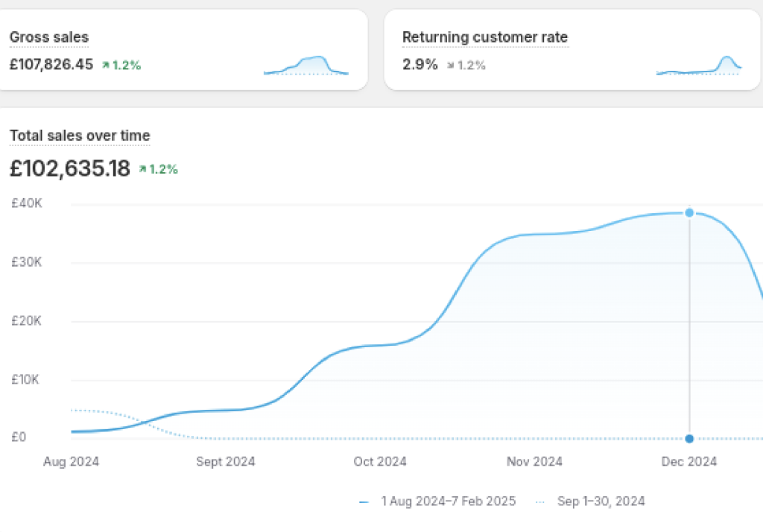Screen dimensions: 763x532
Task: Select the highlighted peak data point on chart
Action: pos(689,213)
